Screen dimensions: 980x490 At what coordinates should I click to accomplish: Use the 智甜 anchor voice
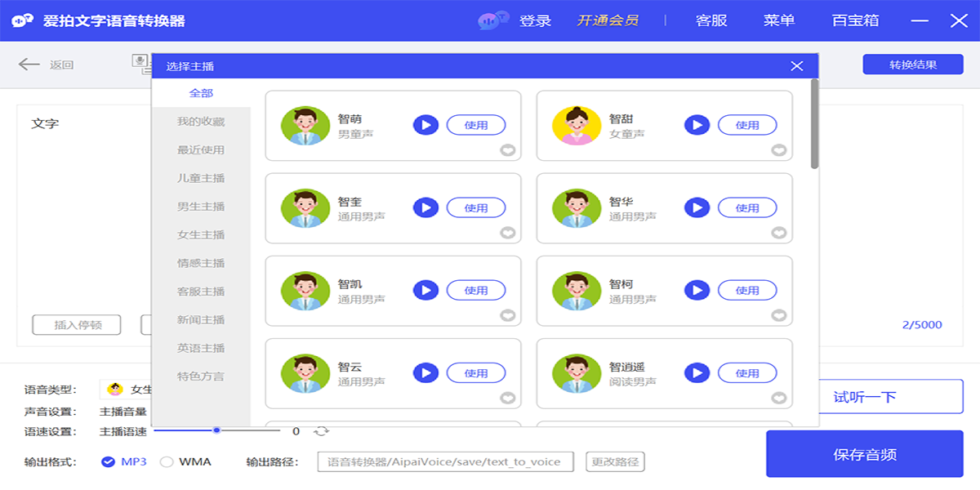click(747, 125)
